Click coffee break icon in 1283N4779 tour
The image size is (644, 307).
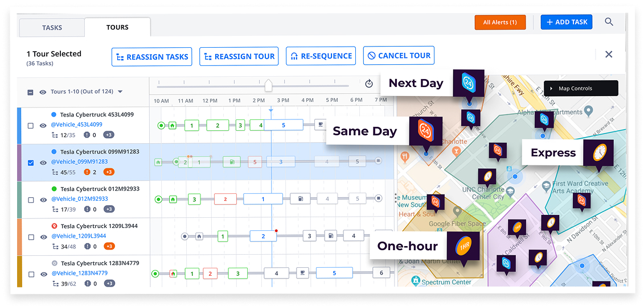[x=302, y=272]
